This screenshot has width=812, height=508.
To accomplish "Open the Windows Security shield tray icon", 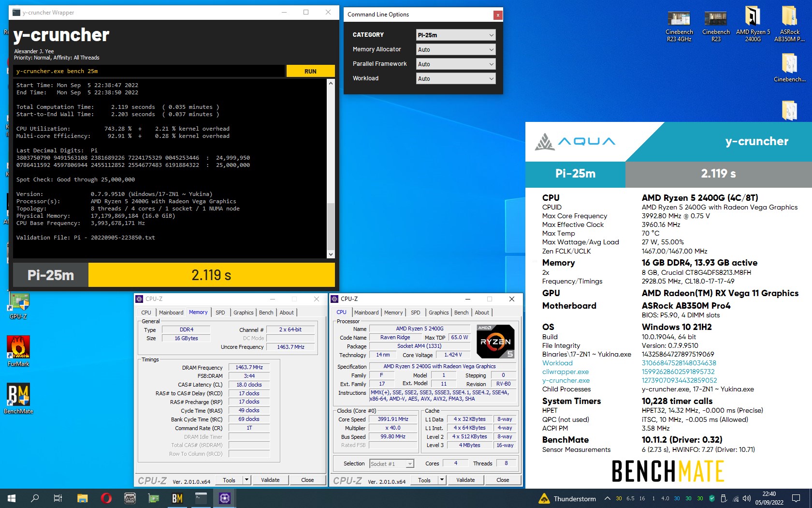I will (x=712, y=498).
